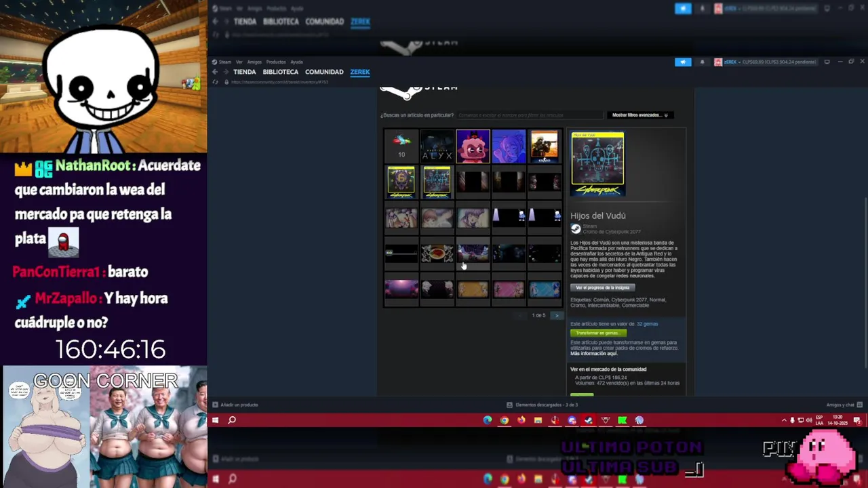Open the Productos menu in front window

[x=276, y=62]
